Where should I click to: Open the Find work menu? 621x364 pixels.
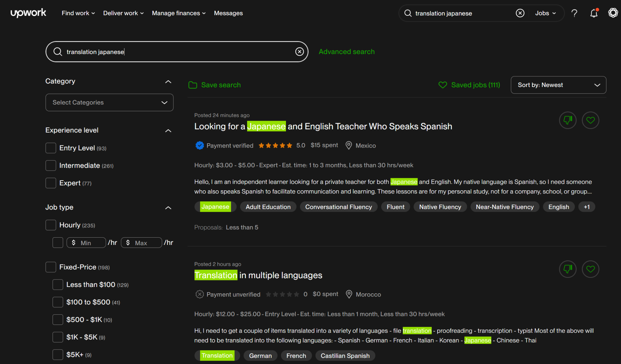tap(78, 13)
